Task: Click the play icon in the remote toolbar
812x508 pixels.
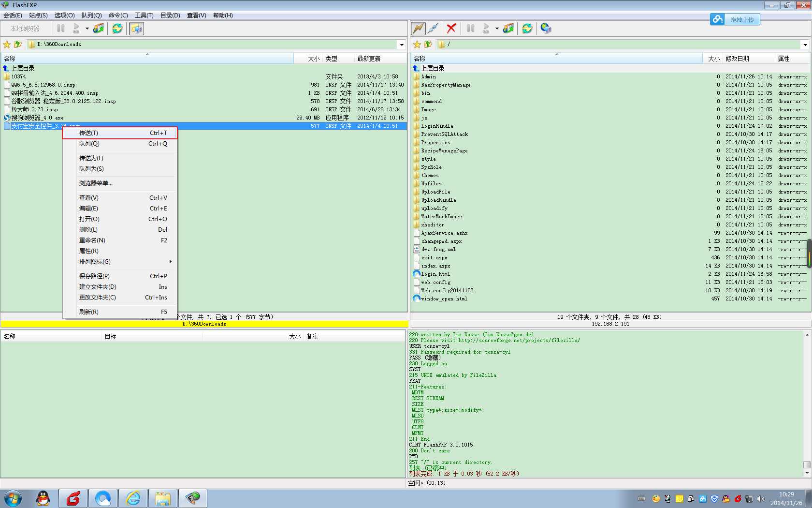Action: 486,29
